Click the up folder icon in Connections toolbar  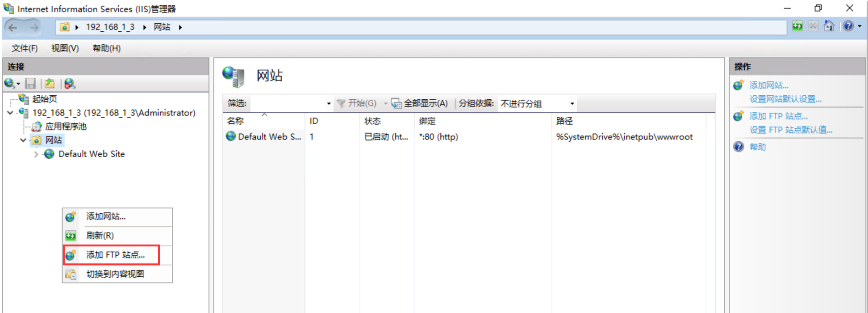(50, 83)
